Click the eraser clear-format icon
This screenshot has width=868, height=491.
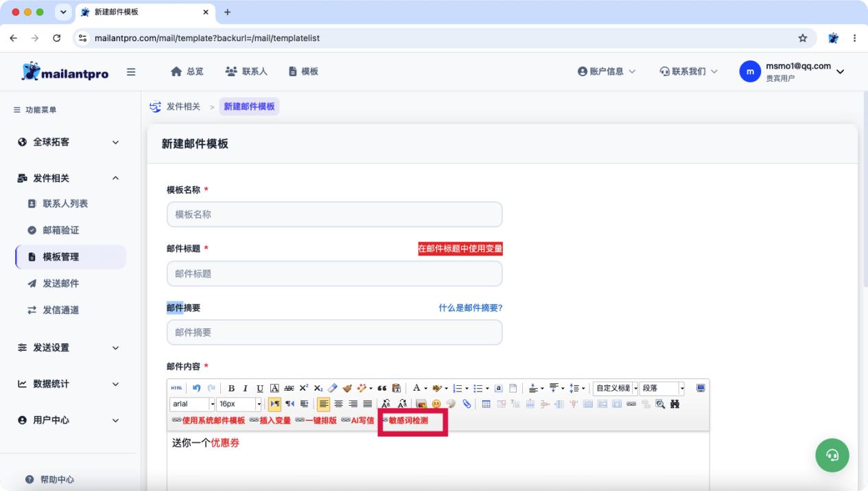[332, 388]
